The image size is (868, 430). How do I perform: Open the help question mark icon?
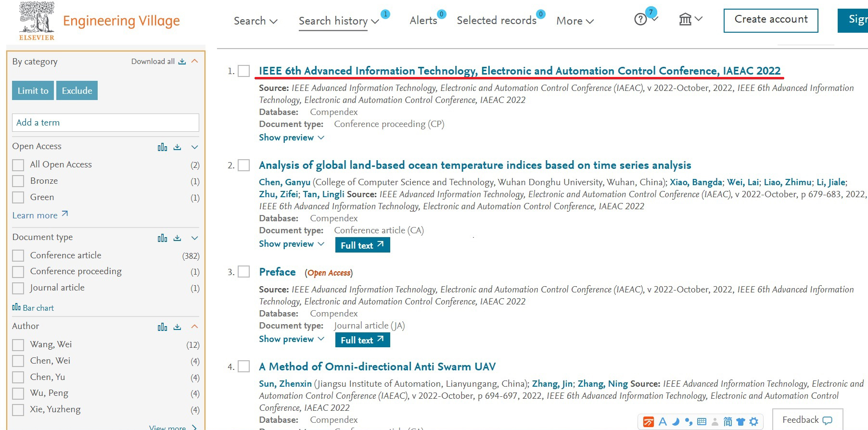[640, 20]
